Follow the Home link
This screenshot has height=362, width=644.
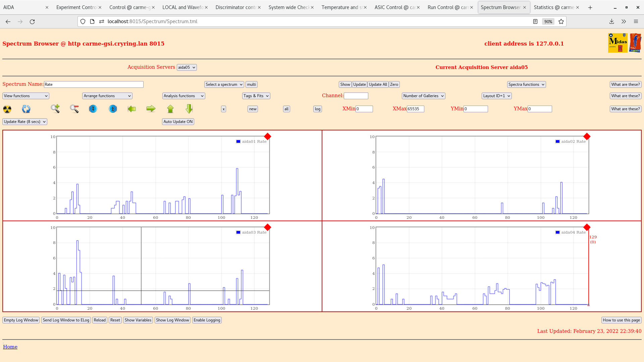tap(10, 347)
